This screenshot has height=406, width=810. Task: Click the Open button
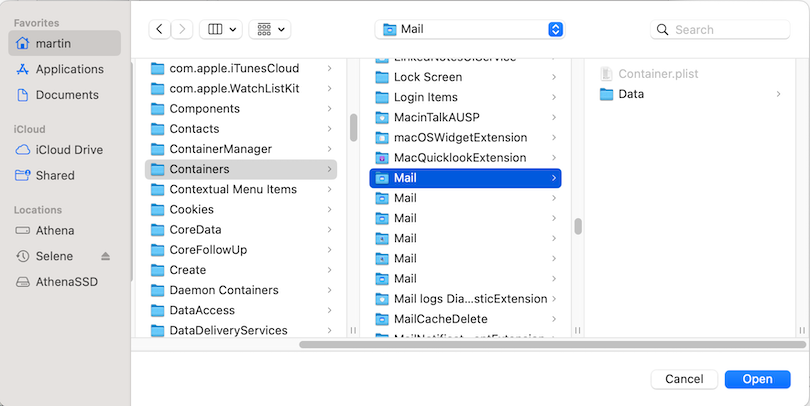pos(757,379)
